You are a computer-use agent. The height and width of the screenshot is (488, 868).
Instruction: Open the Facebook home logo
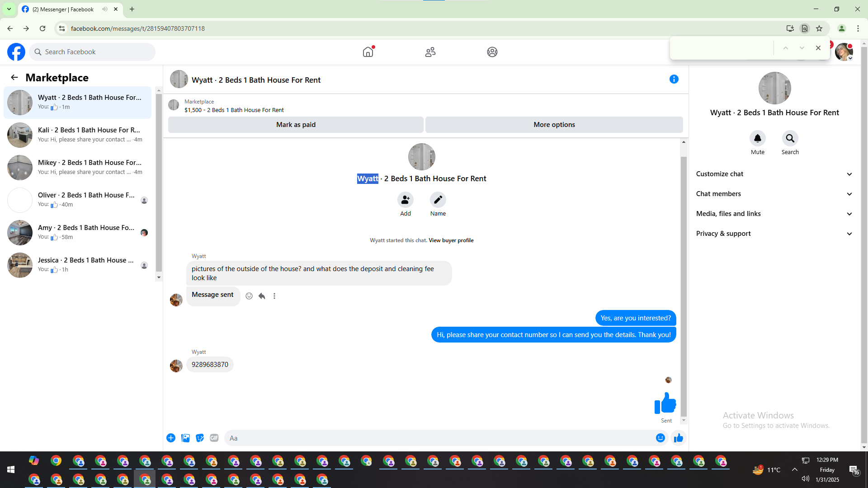tap(16, 52)
